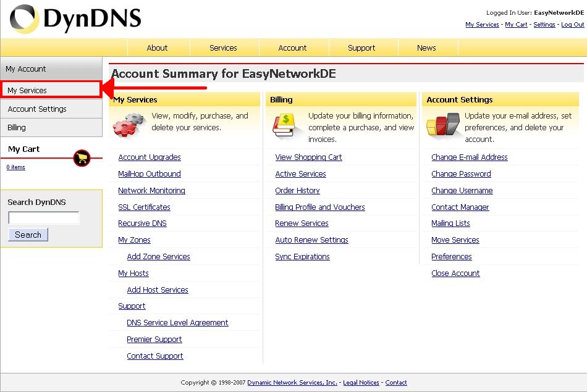Screen dimensions: 587x392
Task: Open Change Password link
Action: point(461,174)
